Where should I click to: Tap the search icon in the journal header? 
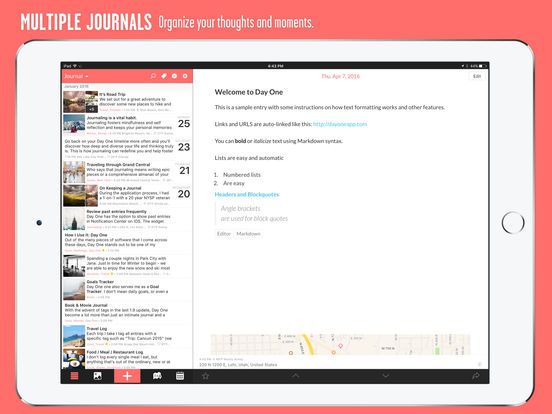point(153,76)
